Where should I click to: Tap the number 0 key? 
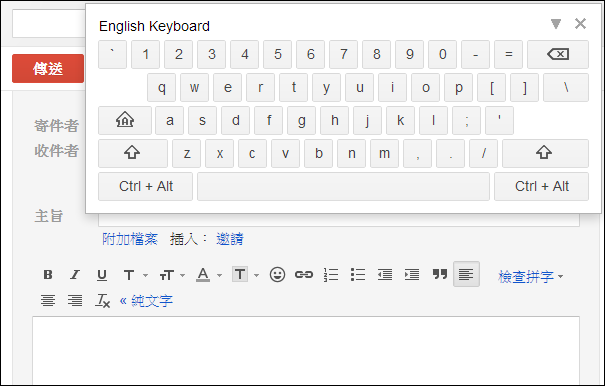[443, 54]
